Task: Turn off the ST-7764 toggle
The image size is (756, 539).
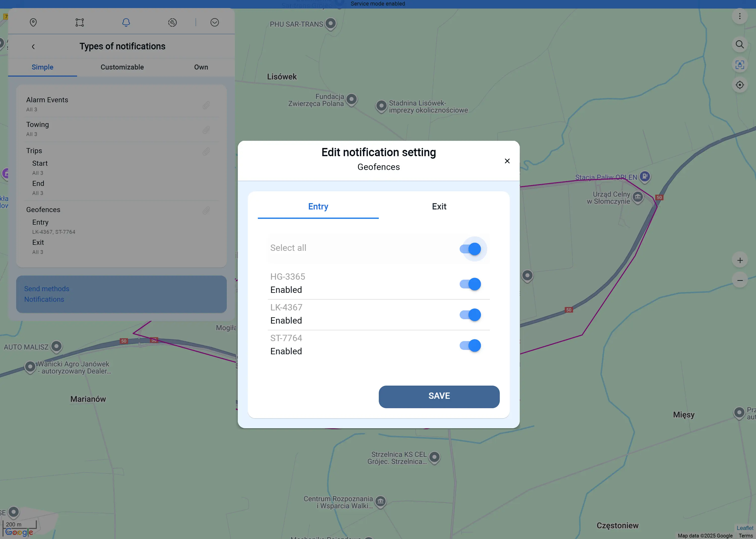Action: tap(470, 346)
